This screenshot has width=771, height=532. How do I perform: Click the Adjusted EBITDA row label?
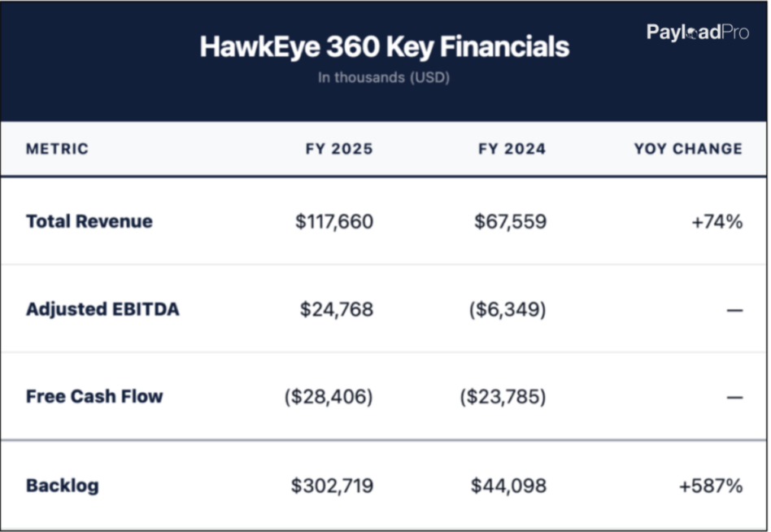coord(102,309)
